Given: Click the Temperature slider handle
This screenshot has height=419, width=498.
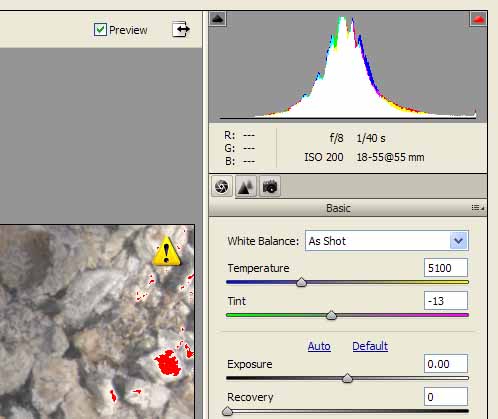Looking at the screenshot, I should click(x=301, y=282).
